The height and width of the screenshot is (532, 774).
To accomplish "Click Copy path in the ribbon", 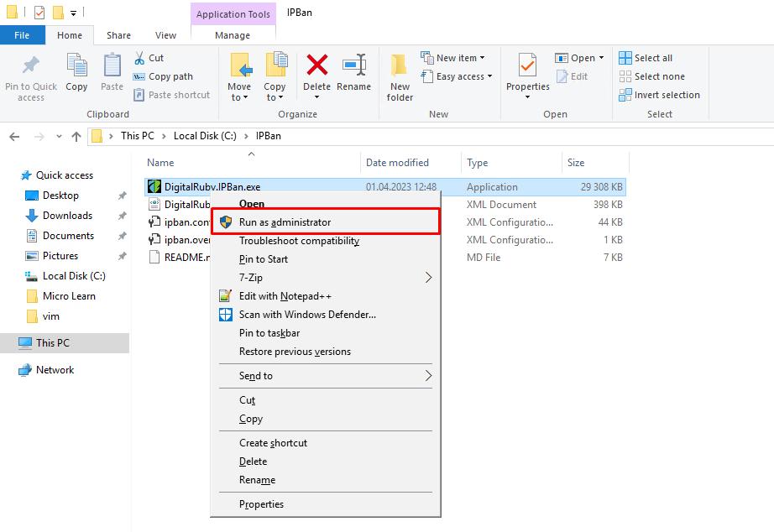I will pyautogui.click(x=164, y=76).
